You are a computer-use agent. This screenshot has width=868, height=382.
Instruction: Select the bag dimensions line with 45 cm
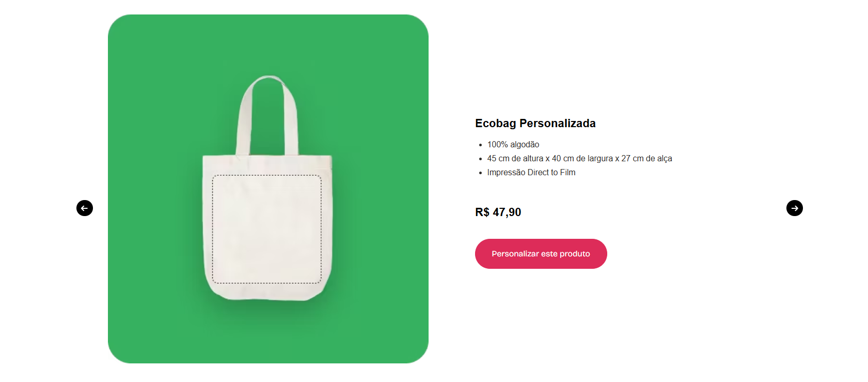click(x=579, y=159)
